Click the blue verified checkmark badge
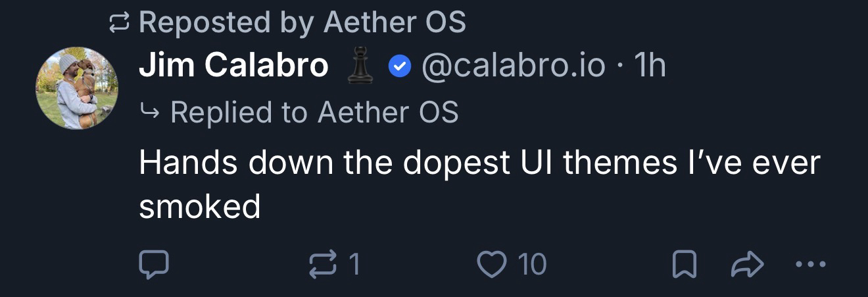The height and width of the screenshot is (297, 868). pyautogui.click(x=399, y=66)
